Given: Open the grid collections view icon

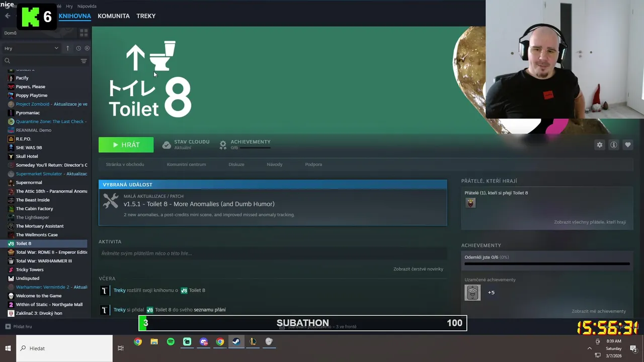Looking at the screenshot, I should [84, 33].
